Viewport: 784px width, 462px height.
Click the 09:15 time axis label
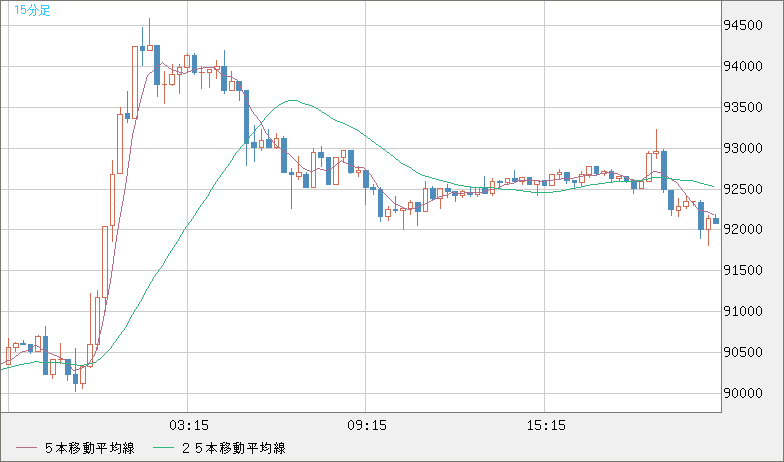pyautogui.click(x=367, y=426)
